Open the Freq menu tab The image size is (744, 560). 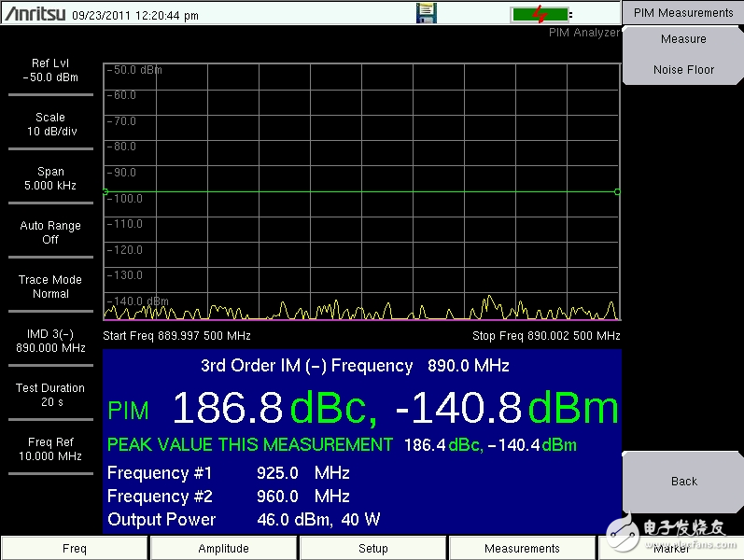pos(75,548)
